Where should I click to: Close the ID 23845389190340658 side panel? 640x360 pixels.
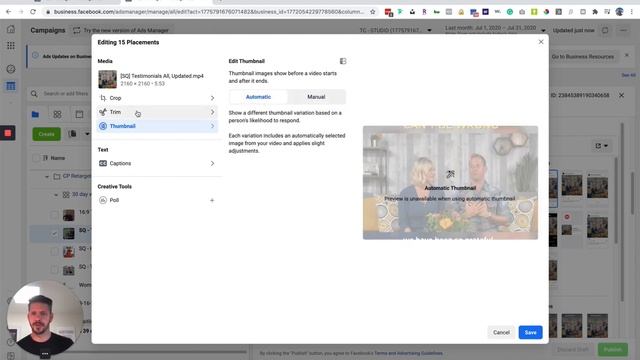click(x=621, y=95)
